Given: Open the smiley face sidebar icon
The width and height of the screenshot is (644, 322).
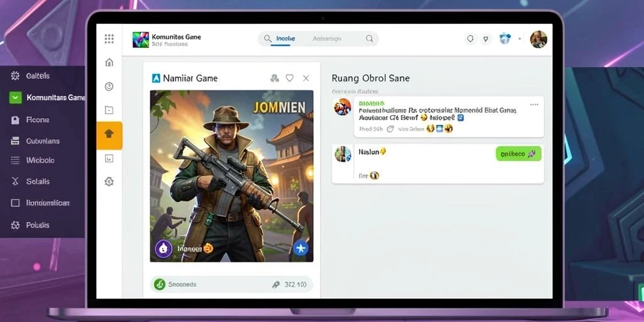Looking at the screenshot, I should coord(109,86).
